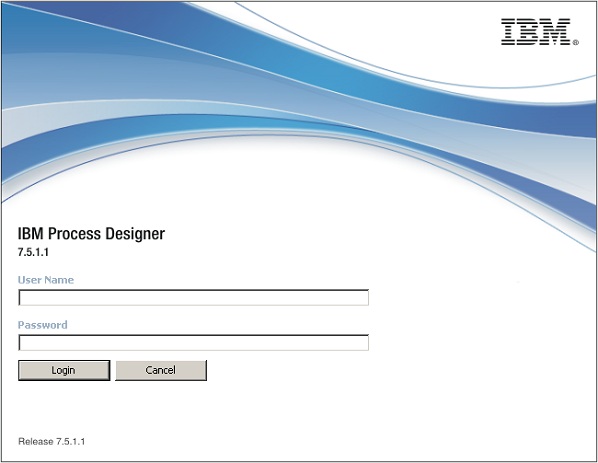
Task: Click the Cancel button
Action: point(161,370)
